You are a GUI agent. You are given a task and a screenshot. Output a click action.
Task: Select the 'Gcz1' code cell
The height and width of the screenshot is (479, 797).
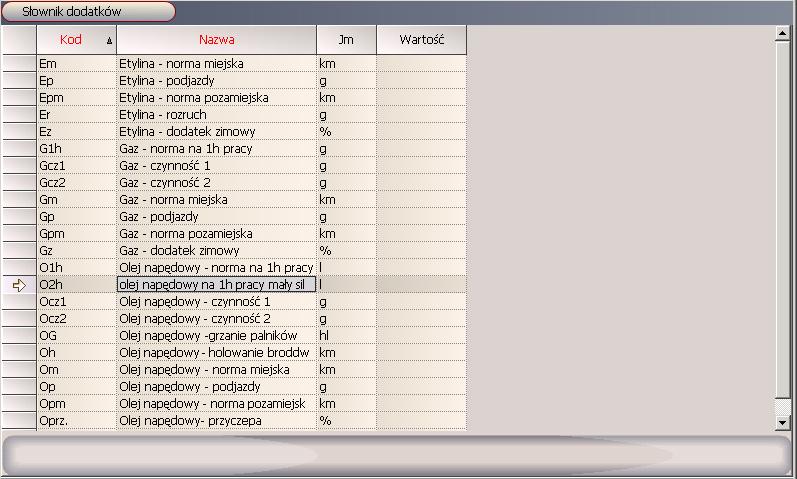[77, 166]
